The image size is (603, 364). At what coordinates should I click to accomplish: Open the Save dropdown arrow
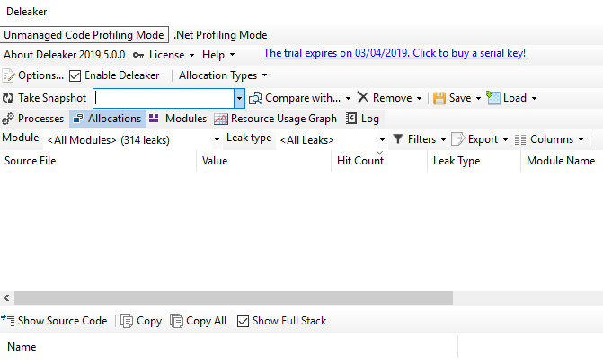(478, 99)
